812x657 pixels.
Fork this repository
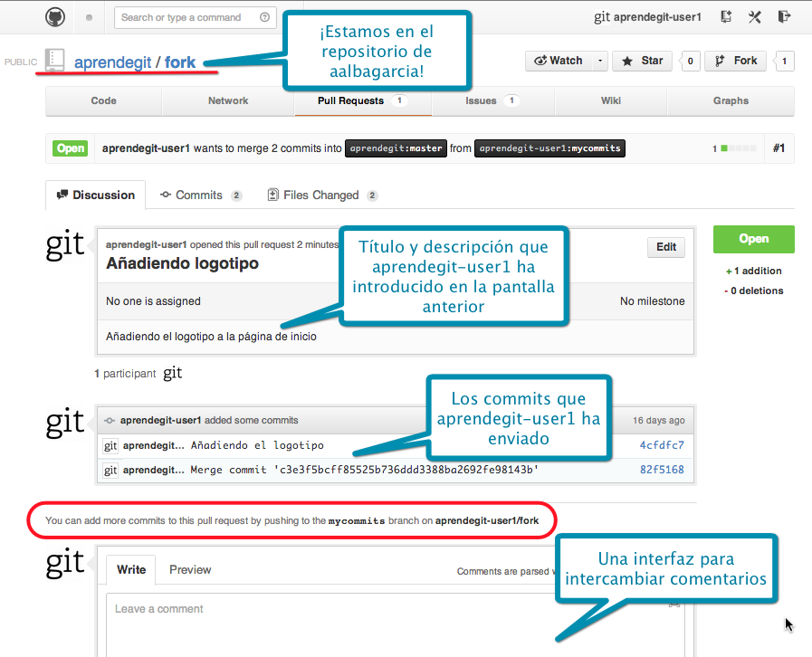(737, 61)
